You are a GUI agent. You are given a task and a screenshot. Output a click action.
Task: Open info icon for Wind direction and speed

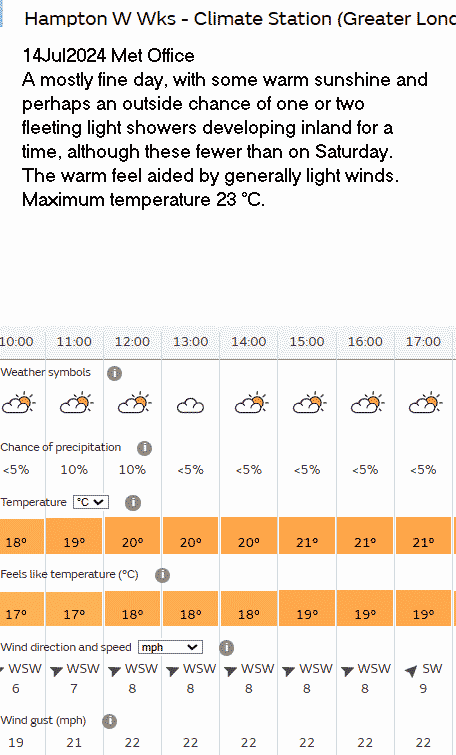[226, 648]
